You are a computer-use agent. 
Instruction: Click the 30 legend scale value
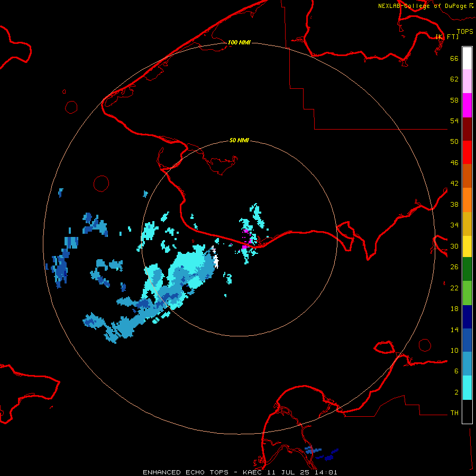click(x=454, y=246)
